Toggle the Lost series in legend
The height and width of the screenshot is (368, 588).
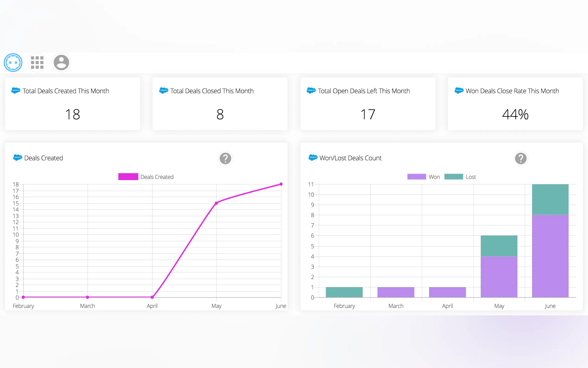[471, 177]
